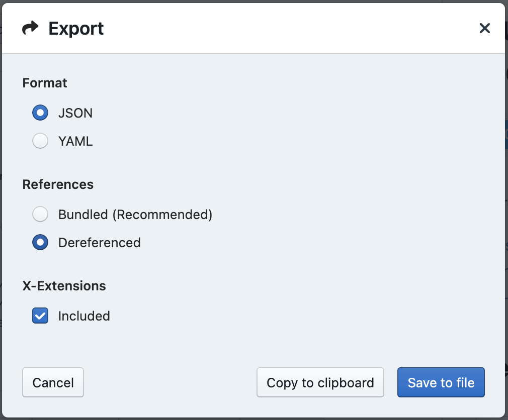Click the Bundled (Recommended) label text
The image size is (508, 420).
pos(135,215)
